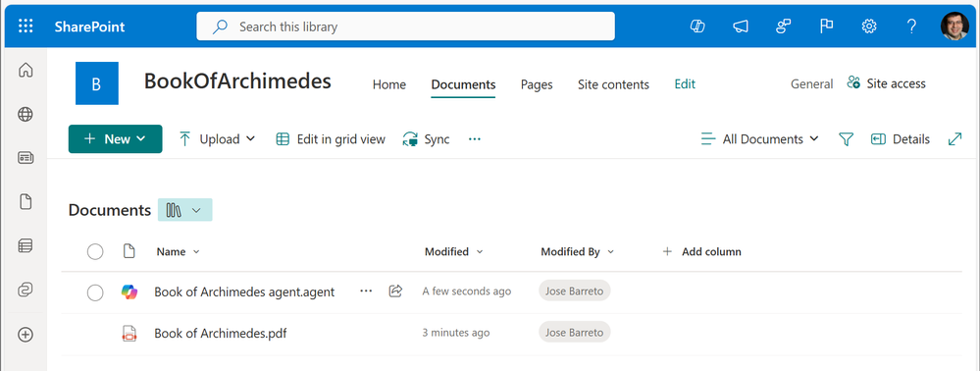Click the BookOfArchimedes site logo tile
The image size is (980, 371).
(x=97, y=83)
